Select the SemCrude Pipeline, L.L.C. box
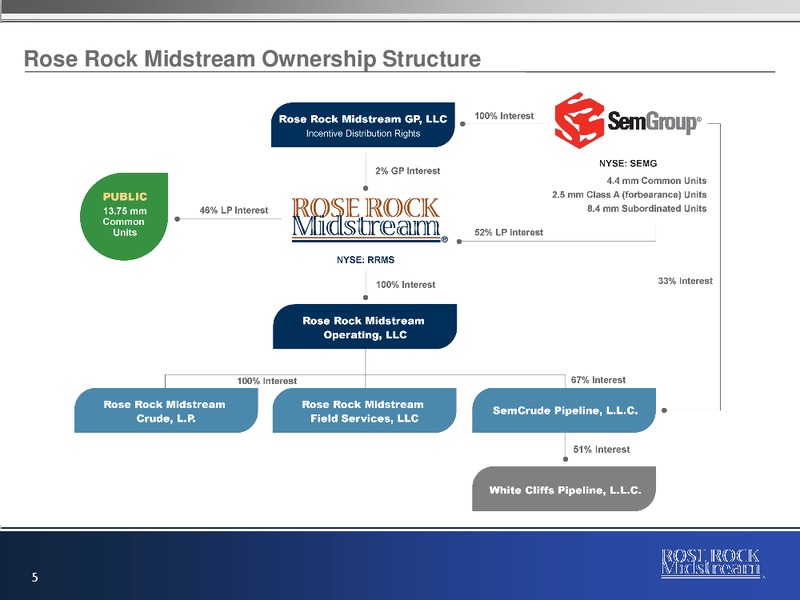The width and height of the screenshot is (800, 600). (564, 410)
